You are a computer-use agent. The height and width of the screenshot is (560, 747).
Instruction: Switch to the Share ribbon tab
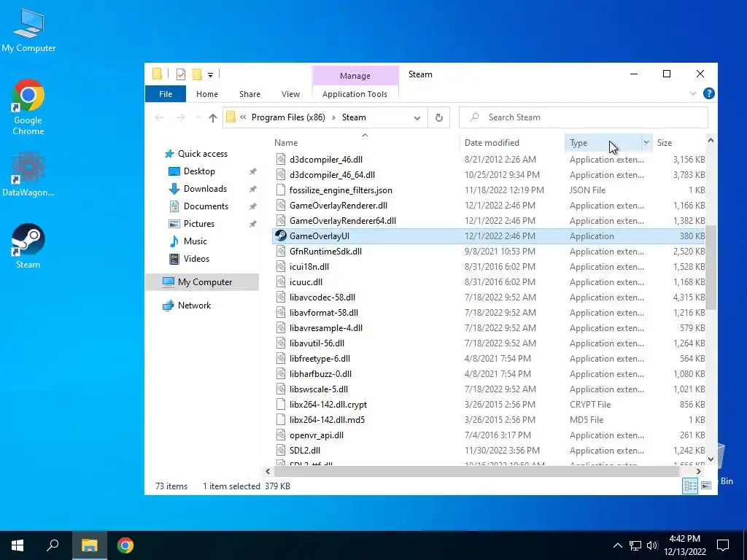click(249, 94)
